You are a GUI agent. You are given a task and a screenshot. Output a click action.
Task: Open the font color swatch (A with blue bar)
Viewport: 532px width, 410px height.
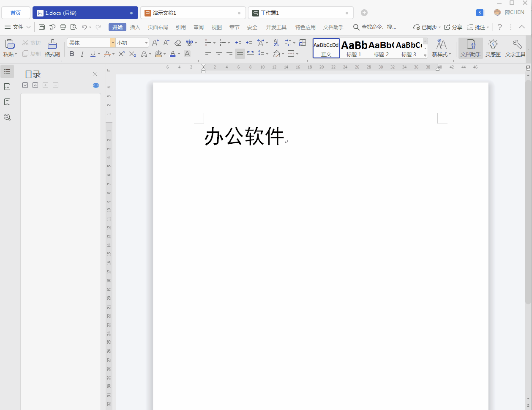tap(173, 54)
